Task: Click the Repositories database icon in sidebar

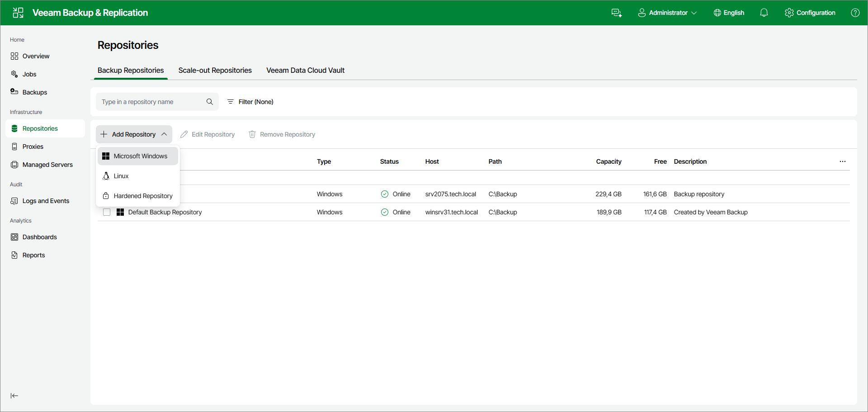Action: (x=14, y=128)
